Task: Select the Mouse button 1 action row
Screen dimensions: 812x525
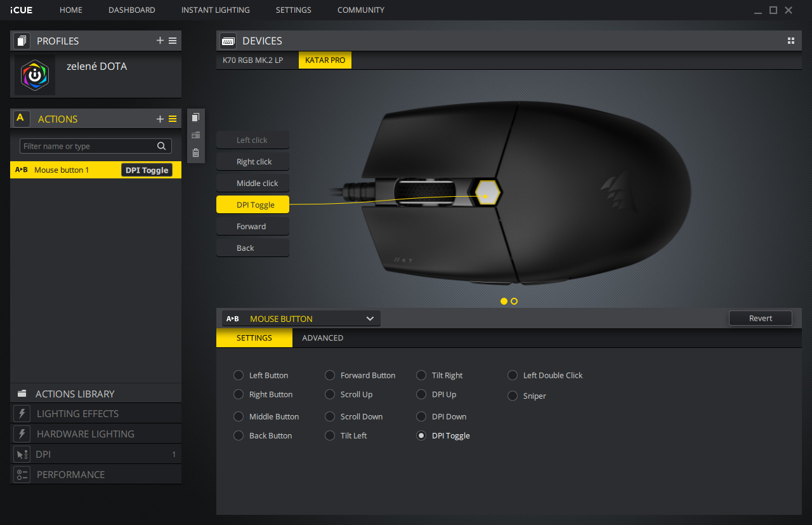Action: [96, 170]
